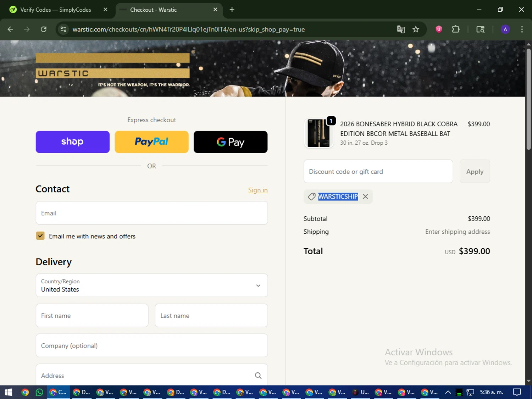Click the 30 in. 27 oz. Drop 3 text
The height and width of the screenshot is (399, 532).
pyautogui.click(x=364, y=143)
